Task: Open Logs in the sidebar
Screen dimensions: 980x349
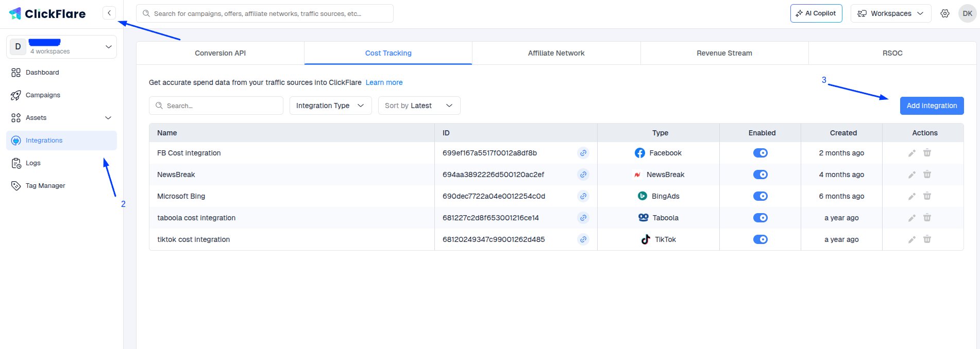Action: 61,163
